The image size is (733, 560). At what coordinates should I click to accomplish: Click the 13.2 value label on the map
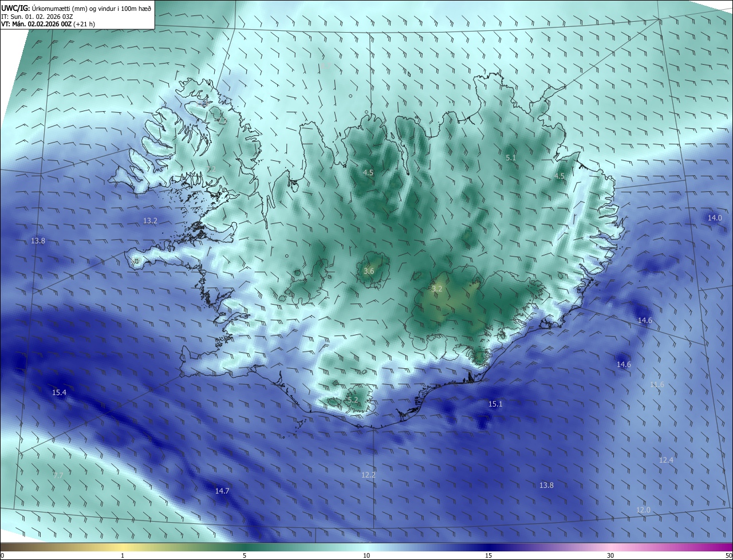(x=150, y=220)
